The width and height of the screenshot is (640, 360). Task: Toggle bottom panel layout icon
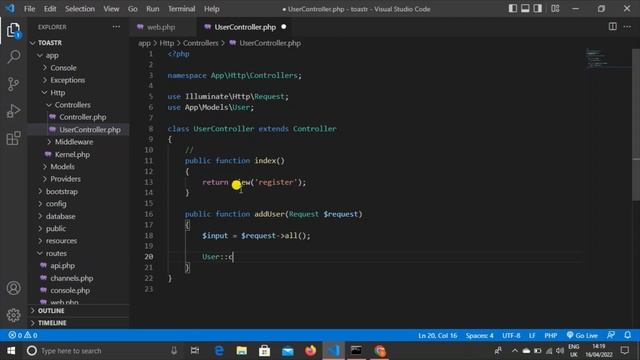point(525,9)
